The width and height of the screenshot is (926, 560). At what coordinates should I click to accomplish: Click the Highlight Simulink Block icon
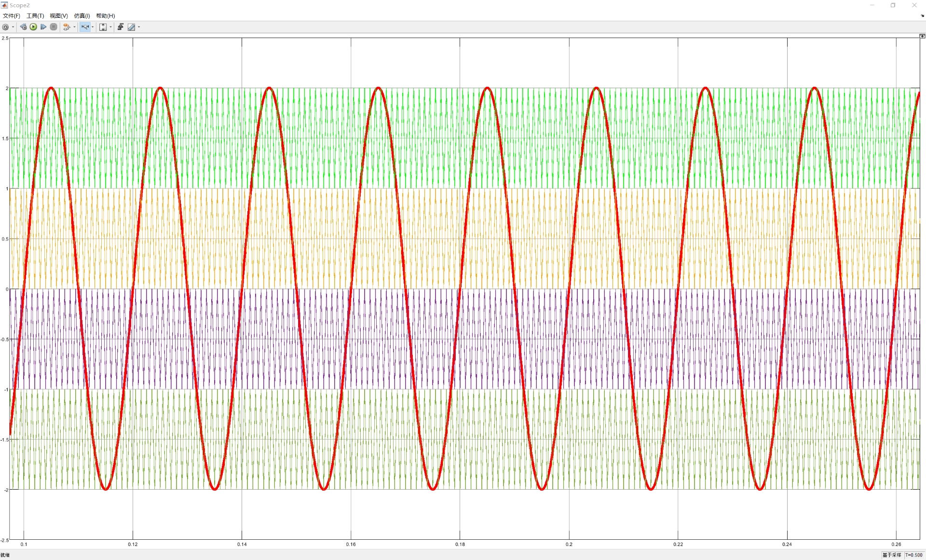click(67, 27)
